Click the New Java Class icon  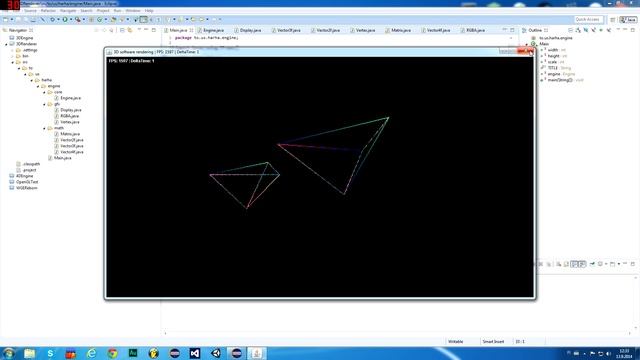click(x=100, y=19)
